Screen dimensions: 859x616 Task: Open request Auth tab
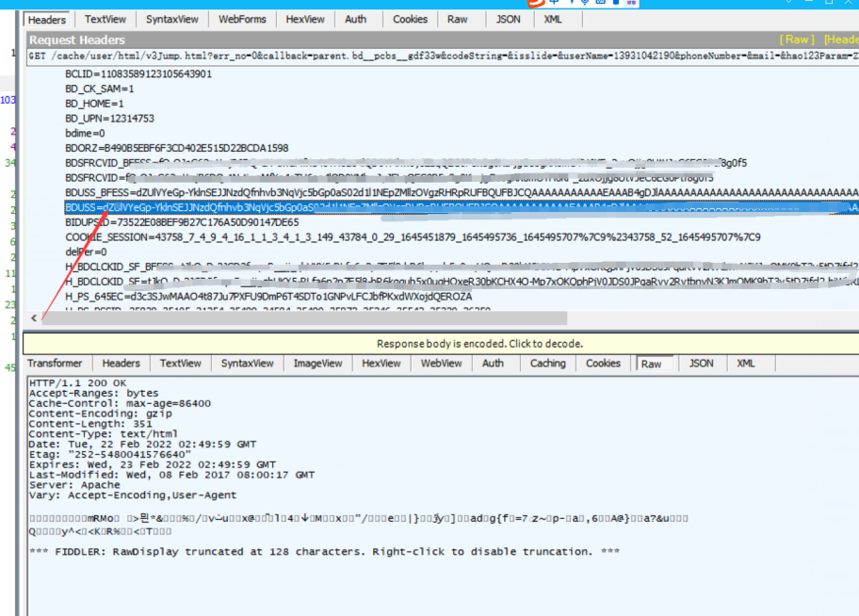tap(355, 19)
